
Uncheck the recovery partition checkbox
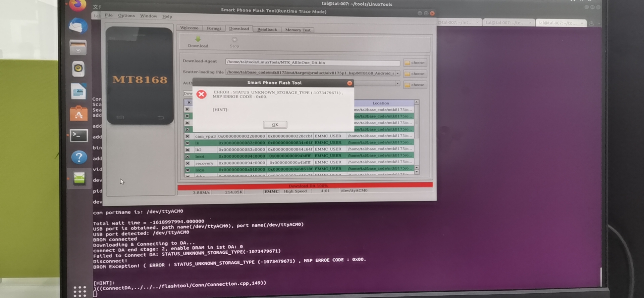187,163
